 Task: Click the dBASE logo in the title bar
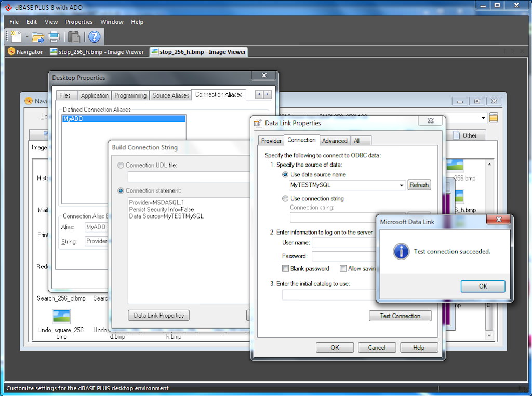8,7
